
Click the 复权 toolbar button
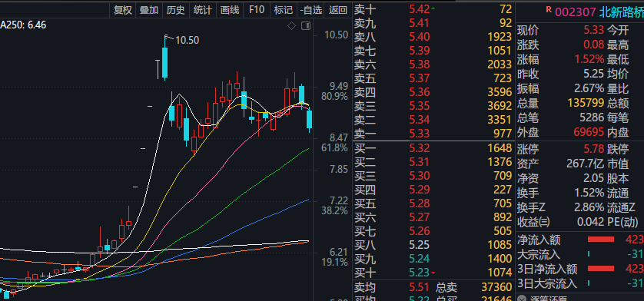pyautogui.click(x=123, y=10)
